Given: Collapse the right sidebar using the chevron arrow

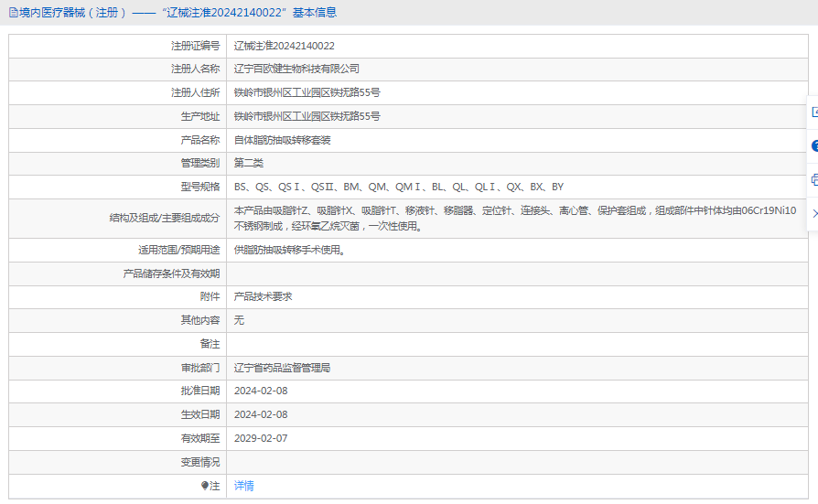Looking at the screenshot, I should pyautogui.click(x=815, y=213).
